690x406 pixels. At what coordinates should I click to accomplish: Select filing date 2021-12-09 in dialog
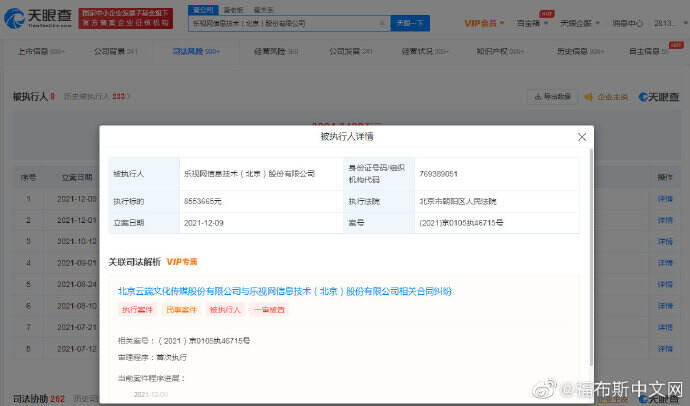coord(203,223)
